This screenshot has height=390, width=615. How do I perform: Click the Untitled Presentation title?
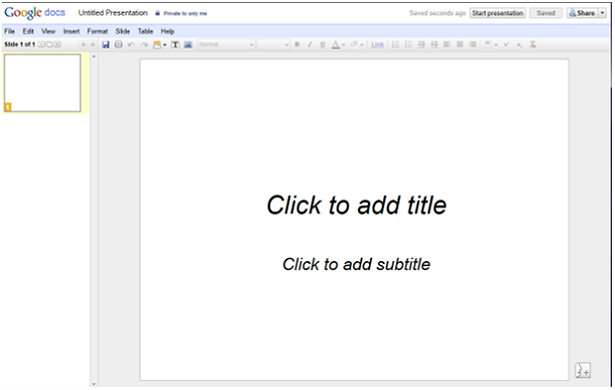pos(113,13)
